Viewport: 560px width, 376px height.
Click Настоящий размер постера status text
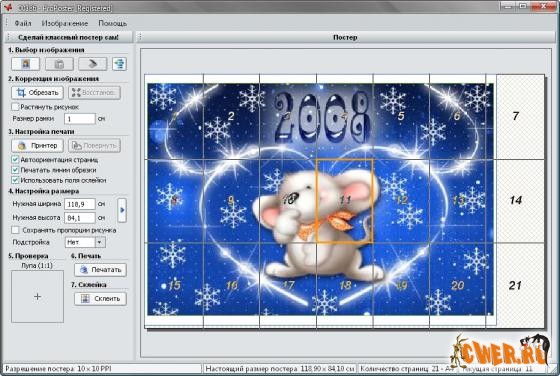click(280, 369)
